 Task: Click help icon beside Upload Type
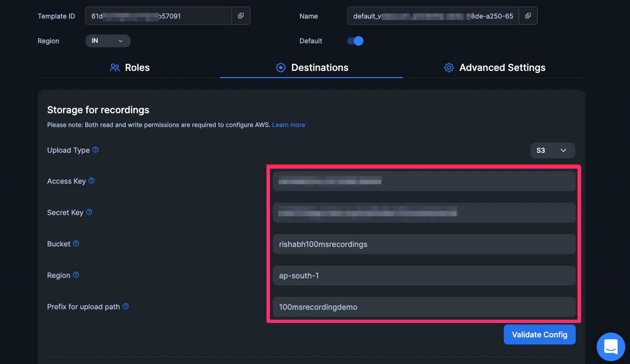tap(96, 150)
